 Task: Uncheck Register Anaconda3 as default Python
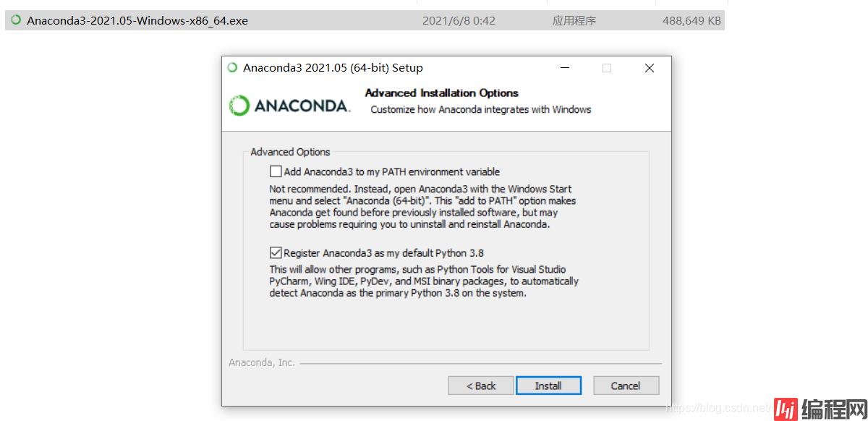coord(276,253)
